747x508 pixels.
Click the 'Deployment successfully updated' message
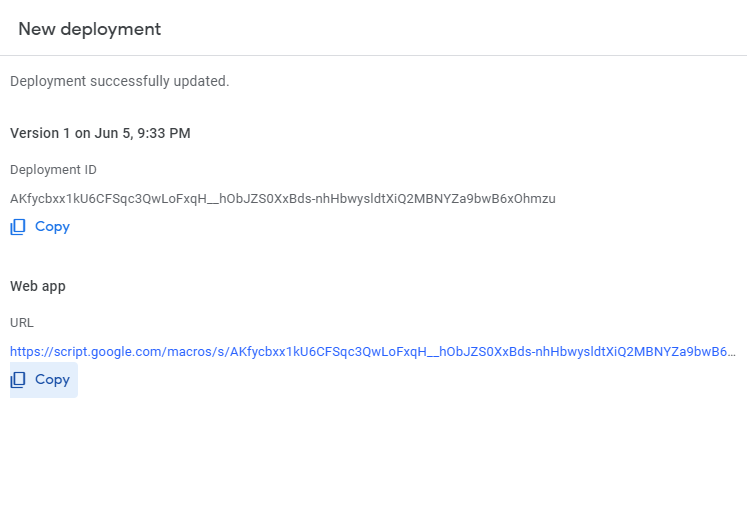(120, 81)
